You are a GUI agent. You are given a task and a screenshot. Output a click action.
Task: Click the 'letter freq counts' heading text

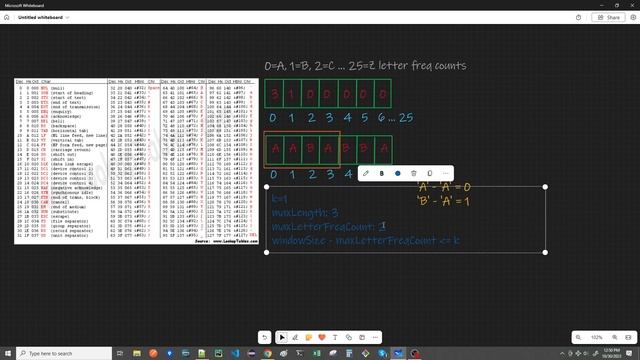(x=422, y=66)
